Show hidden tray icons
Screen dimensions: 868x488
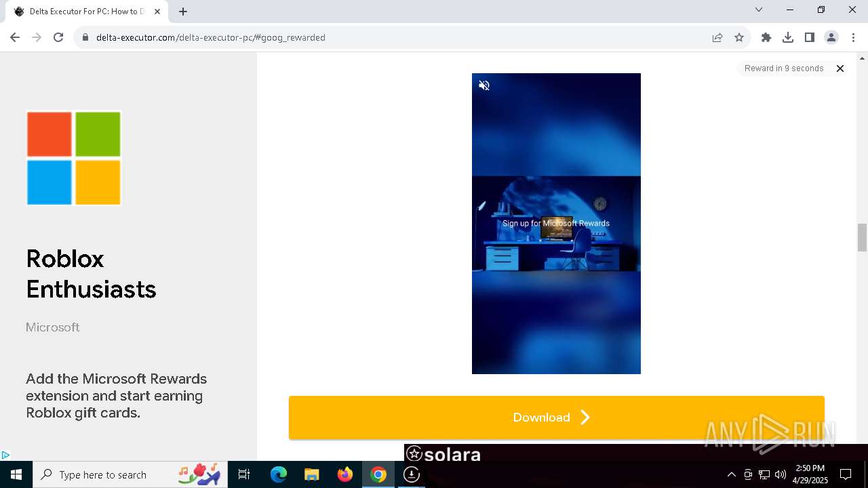point(732,474)
